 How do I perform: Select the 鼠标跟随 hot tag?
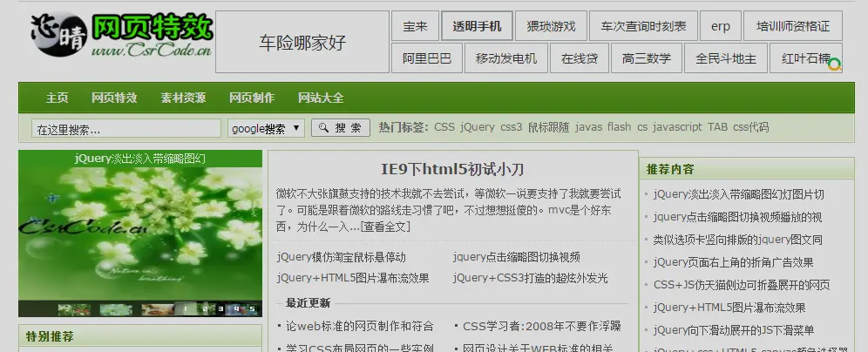[x=548, y=126]
